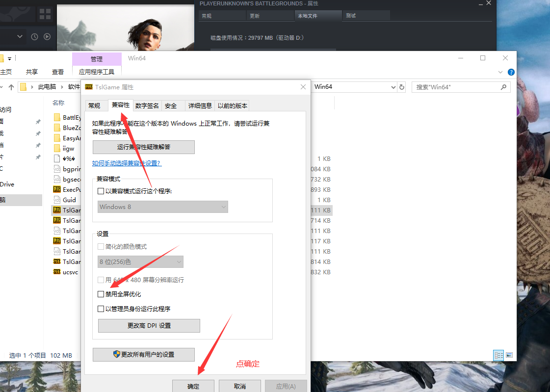Open the Windows 8 compatibility mode dropdown
Image resolution: width=550 pixels, height=392 pixels.
[x=163, y=207]
